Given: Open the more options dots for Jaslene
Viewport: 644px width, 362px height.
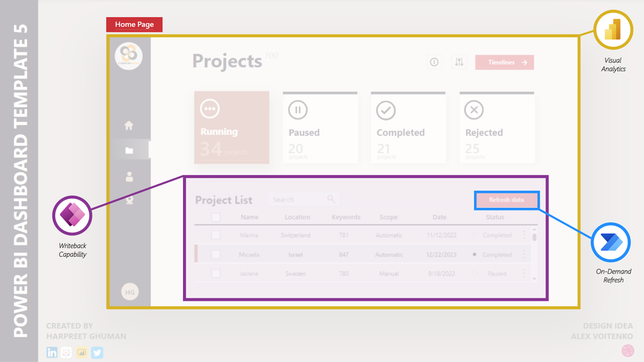Looking at the screenshot, I should click(524, 273).
